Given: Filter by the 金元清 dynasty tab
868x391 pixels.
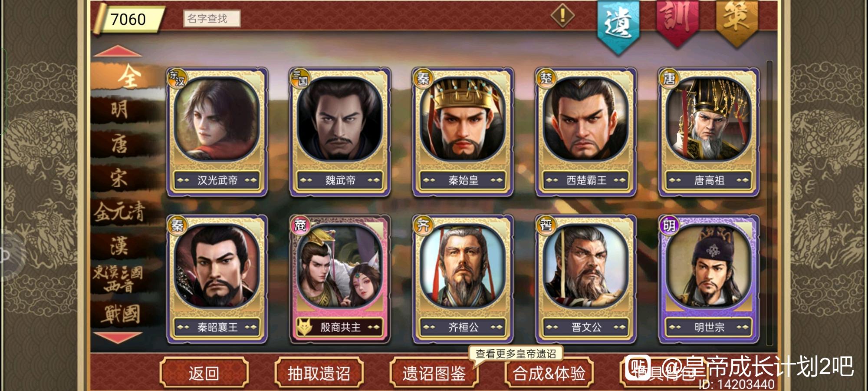Looking at the screenshot, I should pyautogui.click(x=119, y=212).
